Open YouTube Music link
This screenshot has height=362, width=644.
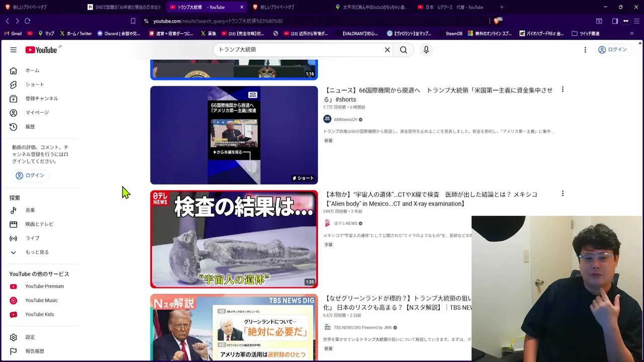click(41, 301)
